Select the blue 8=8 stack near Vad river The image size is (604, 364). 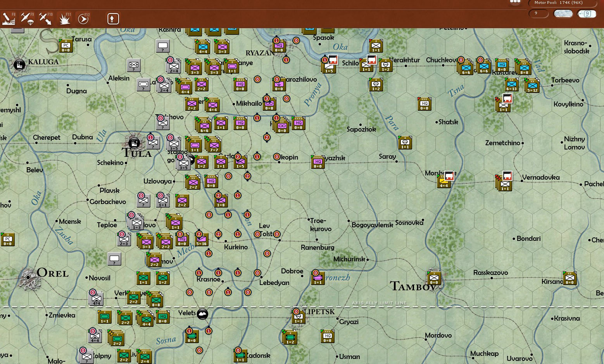[523, 67]
